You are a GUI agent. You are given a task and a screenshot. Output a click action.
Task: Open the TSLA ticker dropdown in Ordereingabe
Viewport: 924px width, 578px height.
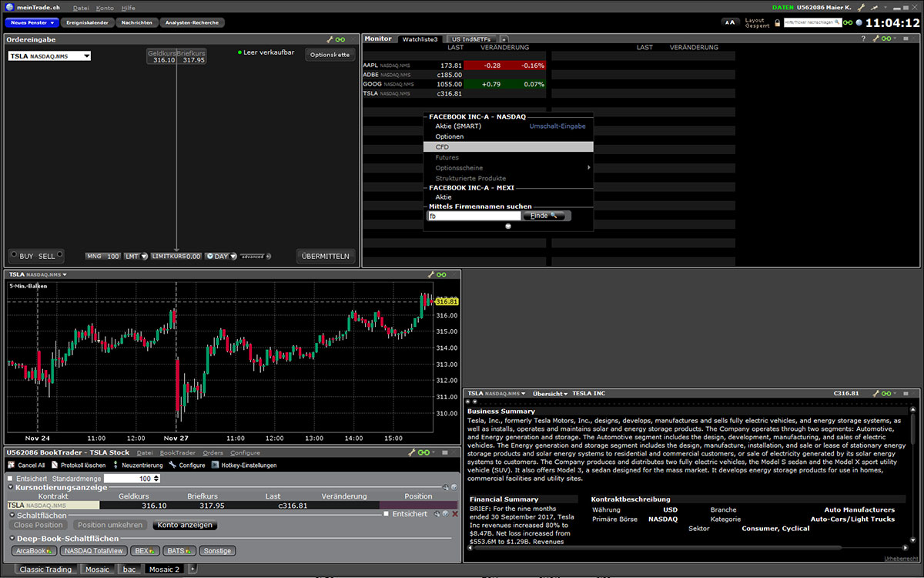click(87, 56)
